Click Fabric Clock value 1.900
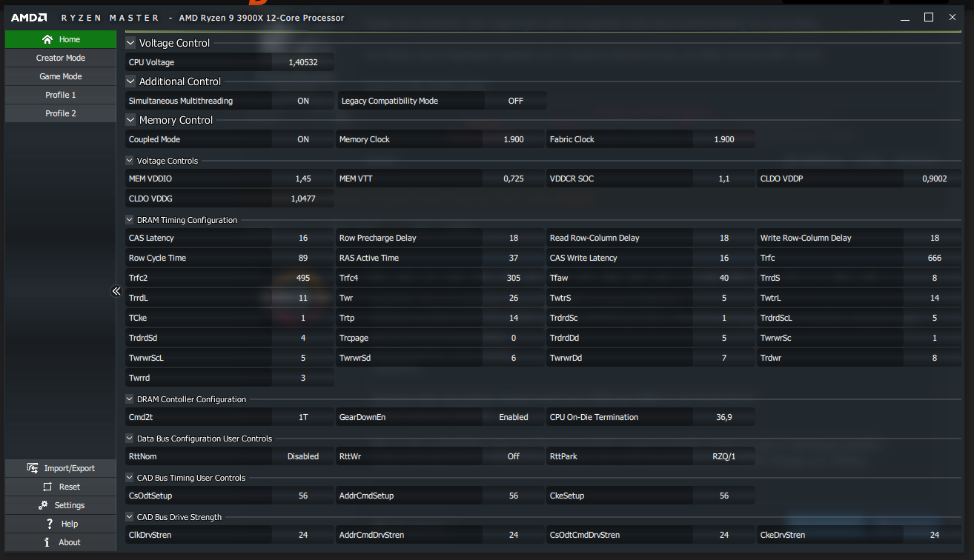The height and width of the screenshot is (560, 974). click(x=724, y=139)
